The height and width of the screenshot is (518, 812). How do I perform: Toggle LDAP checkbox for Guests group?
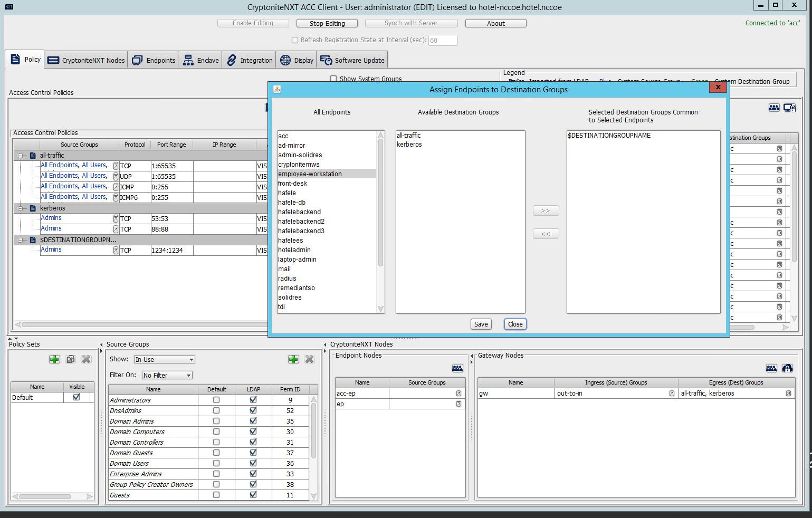pyautogui.click(x=253, y=495)
